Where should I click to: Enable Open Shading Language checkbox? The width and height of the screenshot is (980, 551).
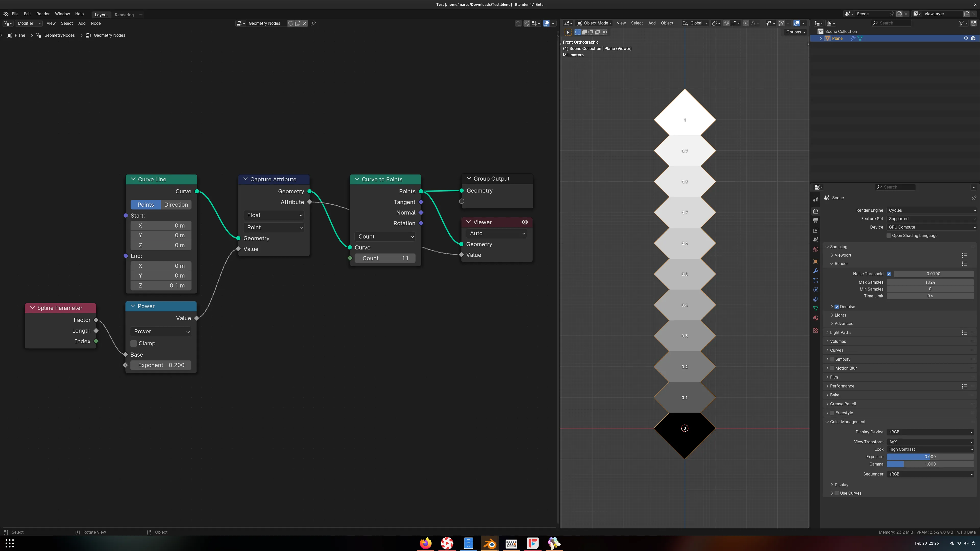point(889,236)
